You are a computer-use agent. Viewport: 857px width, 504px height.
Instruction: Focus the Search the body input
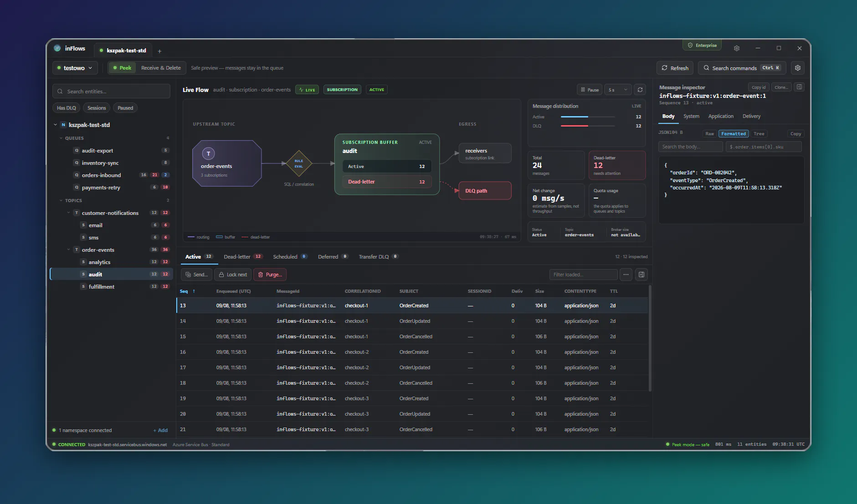(x=690, y=147)
